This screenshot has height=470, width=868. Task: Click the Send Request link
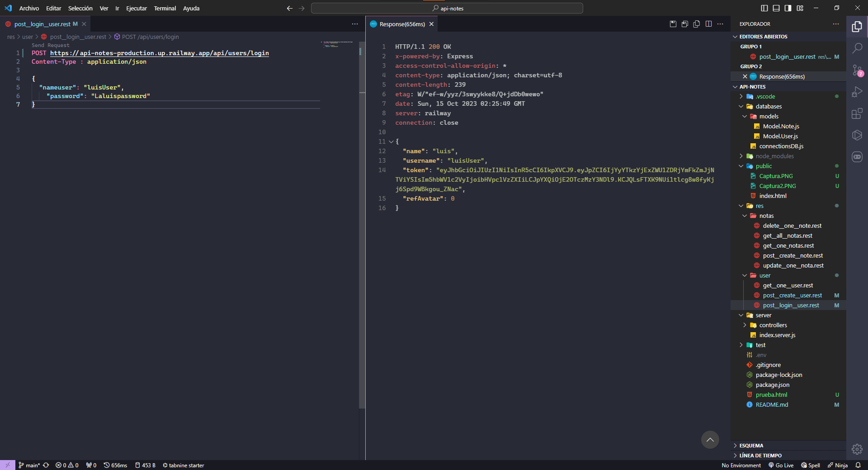(x=50, y=45)
